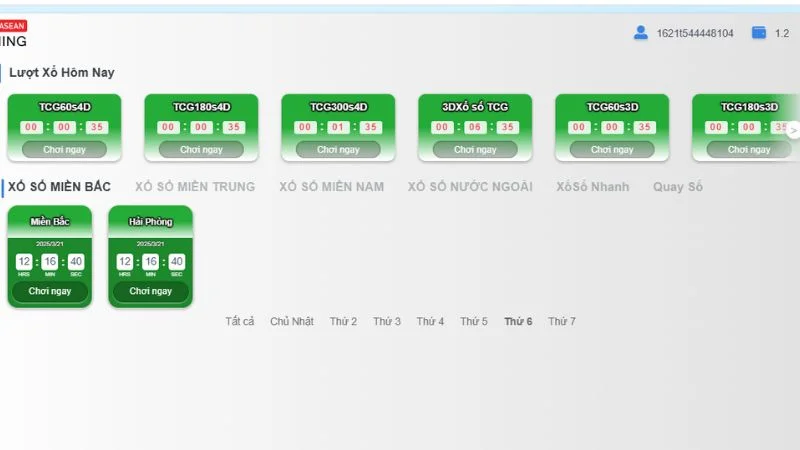Select the XổSố Nhanh tab
The height and width of the screenshot is (450, 800).
[593, 187]
